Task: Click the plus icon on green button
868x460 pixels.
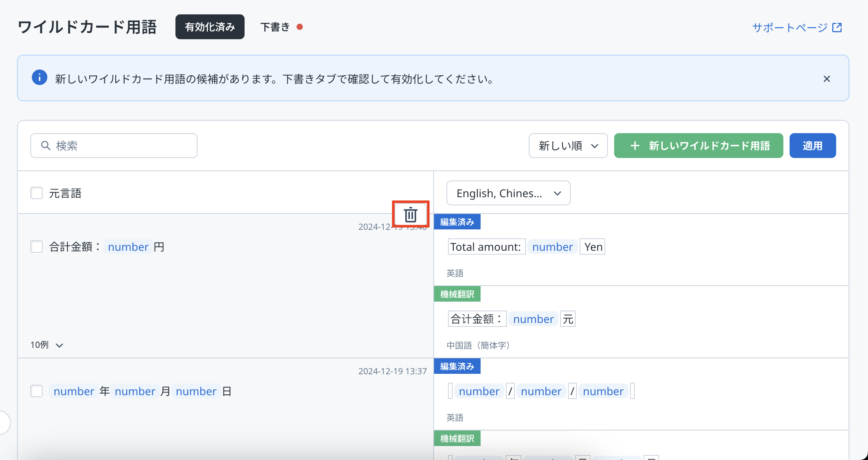Action: click(x=635, y=146)
